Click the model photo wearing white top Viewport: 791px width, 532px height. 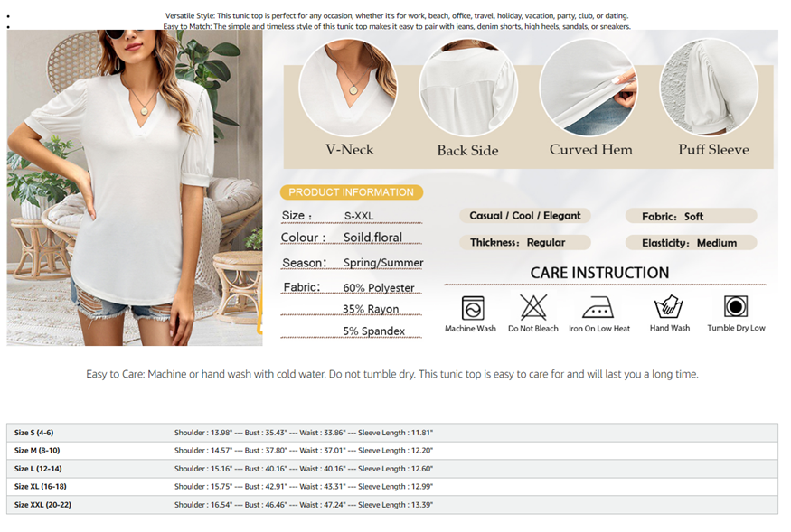[135, 188]
